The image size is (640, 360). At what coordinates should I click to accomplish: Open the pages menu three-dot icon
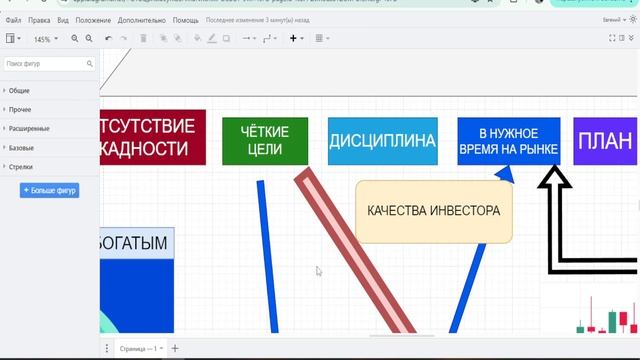coord(107,348)
